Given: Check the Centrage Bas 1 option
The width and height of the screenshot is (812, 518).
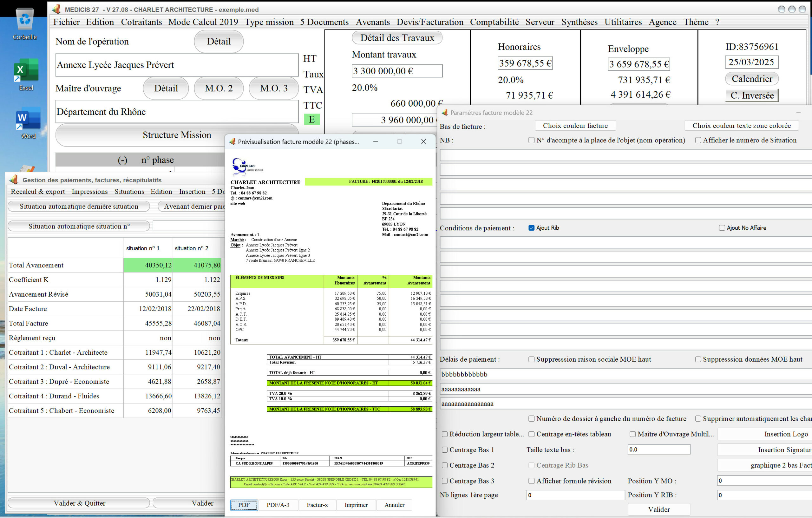Looking at the screenshot, I should point(445,449).
